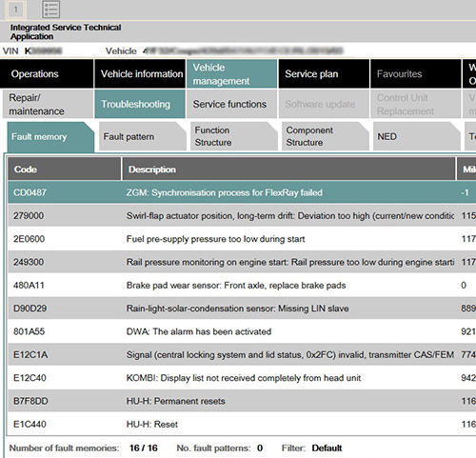Click the 16 / 16 fault memories count

(144, 448)
